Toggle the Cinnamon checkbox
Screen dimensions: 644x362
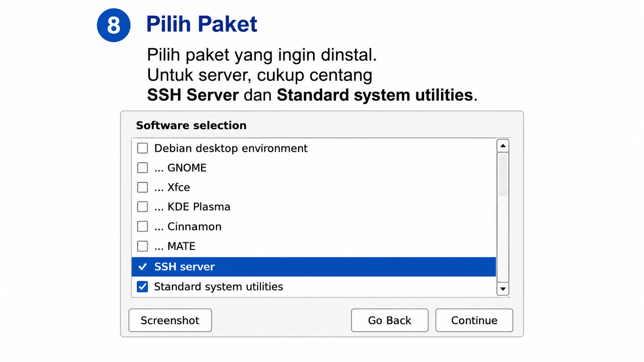143,226
